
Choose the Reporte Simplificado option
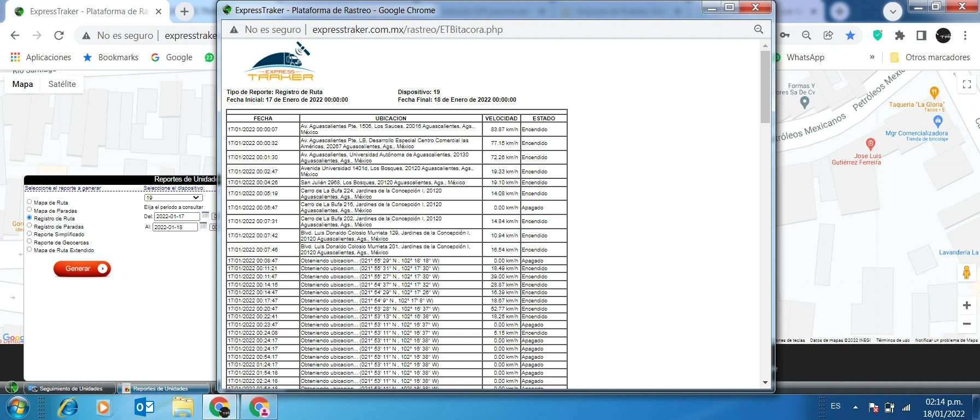[30, 234]
